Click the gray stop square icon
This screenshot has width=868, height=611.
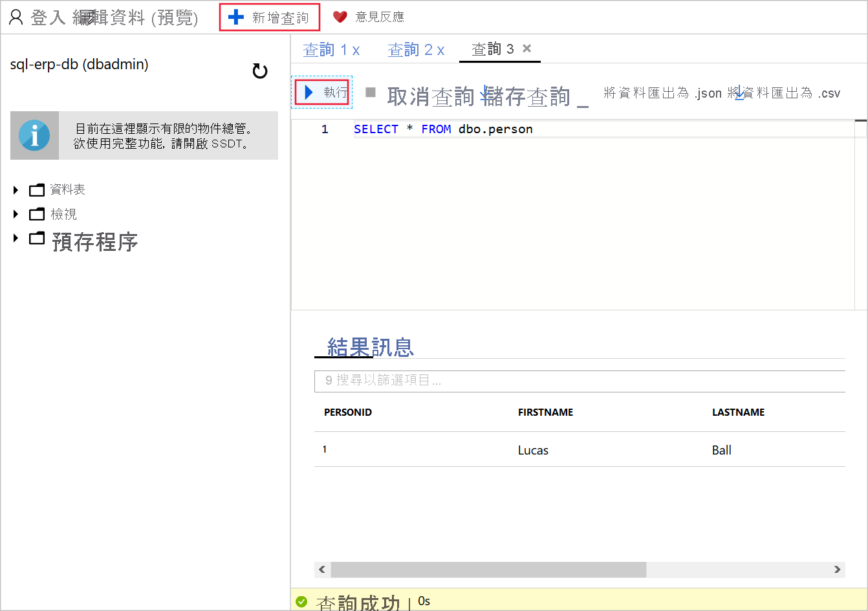point(371,92)
